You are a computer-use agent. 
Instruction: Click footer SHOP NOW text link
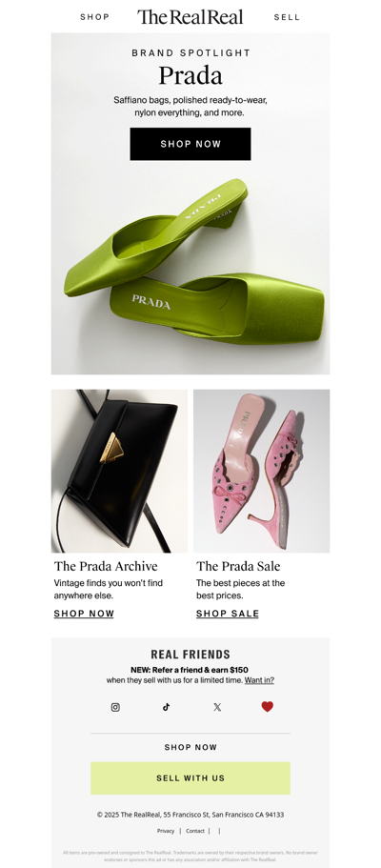tap(190, 747)
